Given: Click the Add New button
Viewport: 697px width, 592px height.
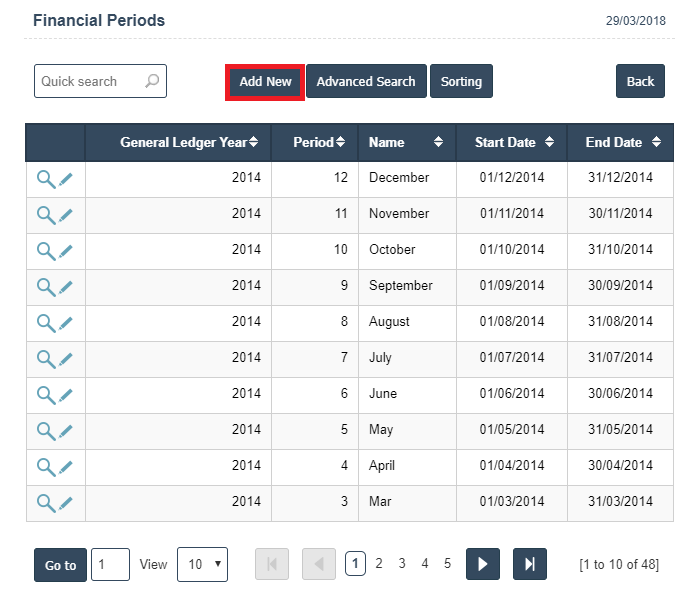Looking at the screenshot, I should (x=265, y=82).
